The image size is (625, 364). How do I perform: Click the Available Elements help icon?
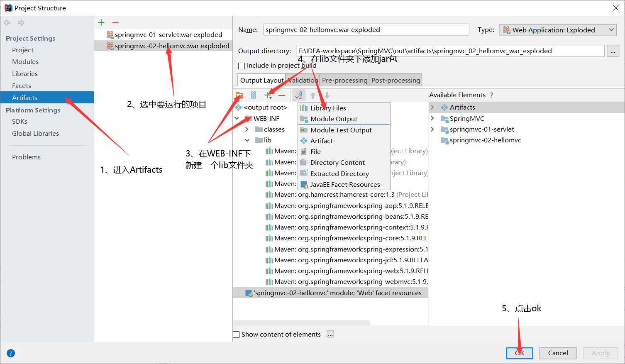point(491,95)
